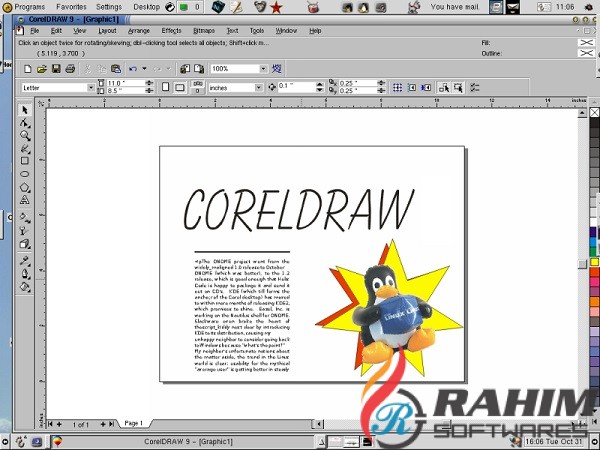Screen dimensions: 600x450
Task: Open the Arrange menu
Action: (139, 31)
